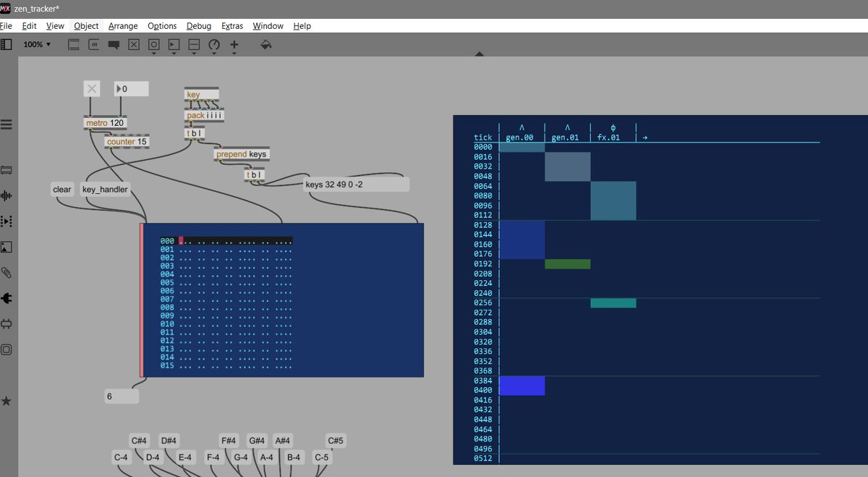Click the C-4 note message box
Image resolution: width=868 pixels, height=477 pixels.
(x=122, y=457)
